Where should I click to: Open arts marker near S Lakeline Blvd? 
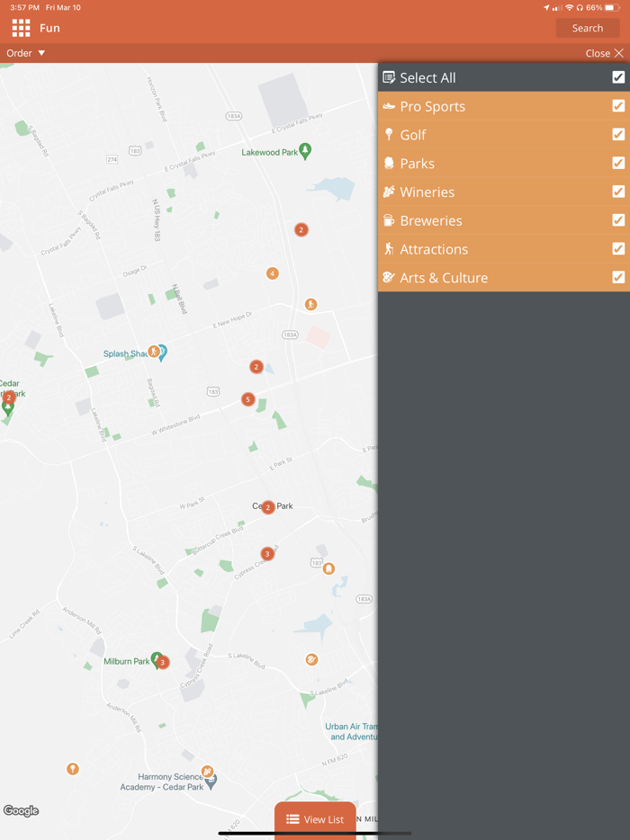311,659
